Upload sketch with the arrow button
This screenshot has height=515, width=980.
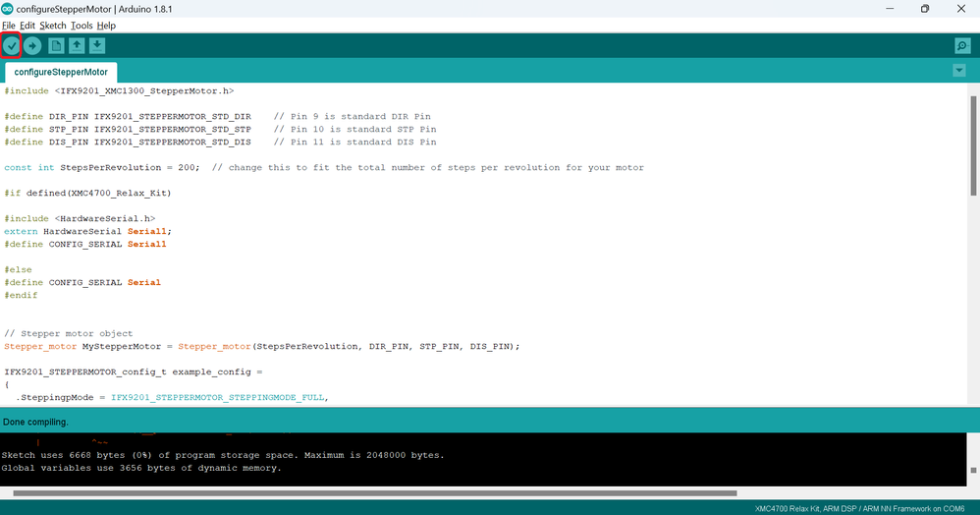tap(33, 45)
